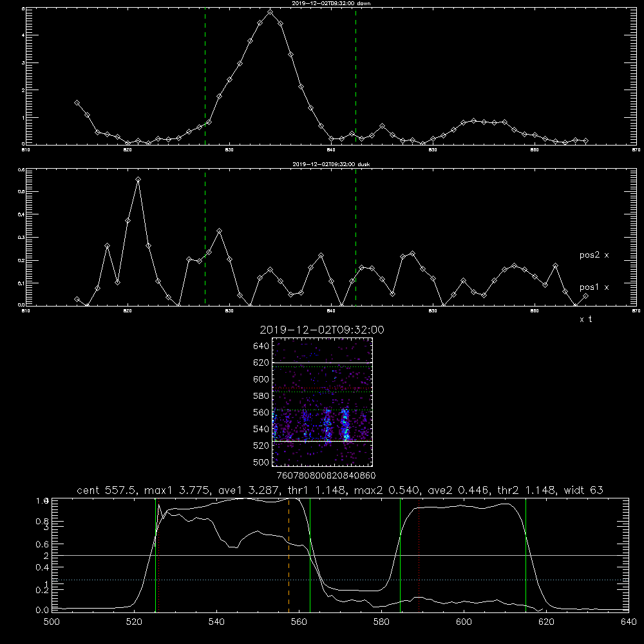Click the bottom plot x-axis label 600
Image resolution: width=644 pixels, height=644 pixels.
pyautogui.click(x=464, y=621)
